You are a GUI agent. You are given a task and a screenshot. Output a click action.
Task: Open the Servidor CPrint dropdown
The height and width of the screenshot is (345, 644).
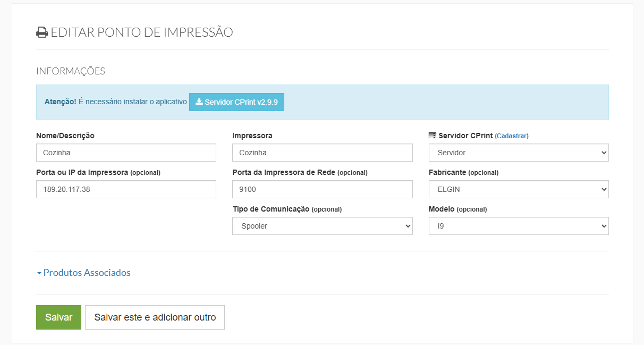(x=519, y=153)
